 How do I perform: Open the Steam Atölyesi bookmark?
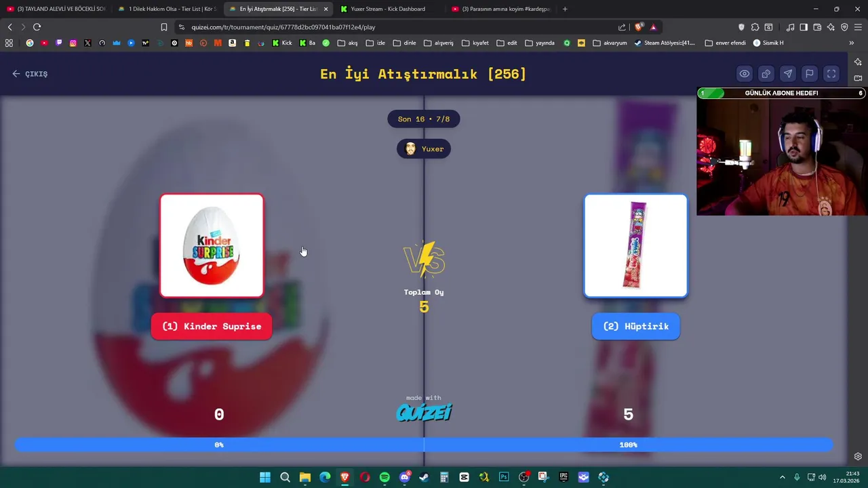665,43
